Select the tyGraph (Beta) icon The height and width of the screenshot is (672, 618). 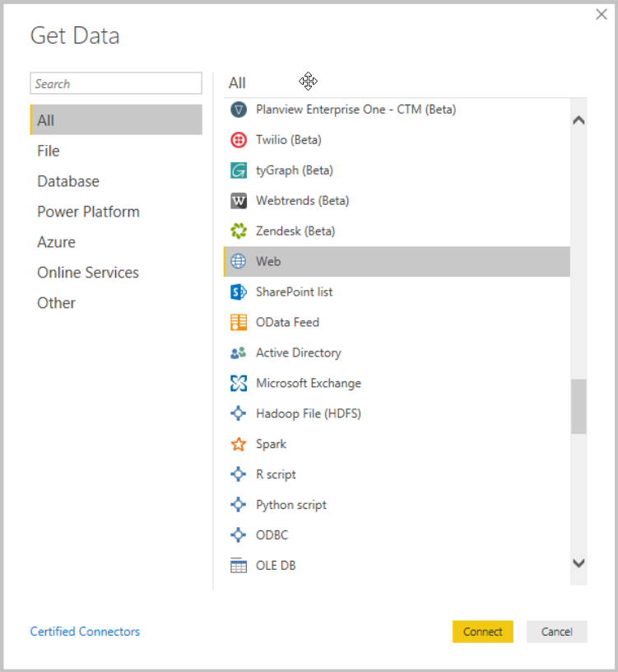[x=239, y=170]
